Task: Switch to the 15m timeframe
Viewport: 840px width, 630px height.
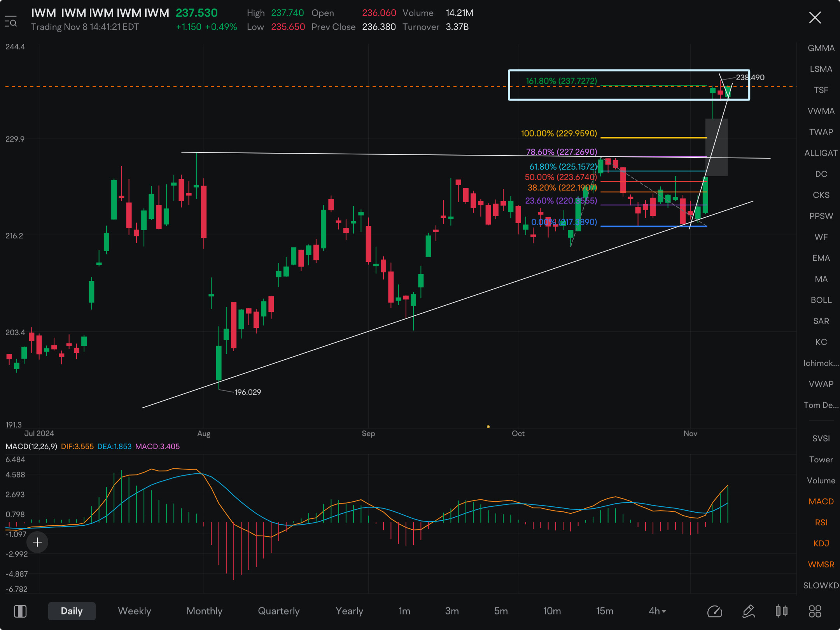Action: (x=605, y=611)
